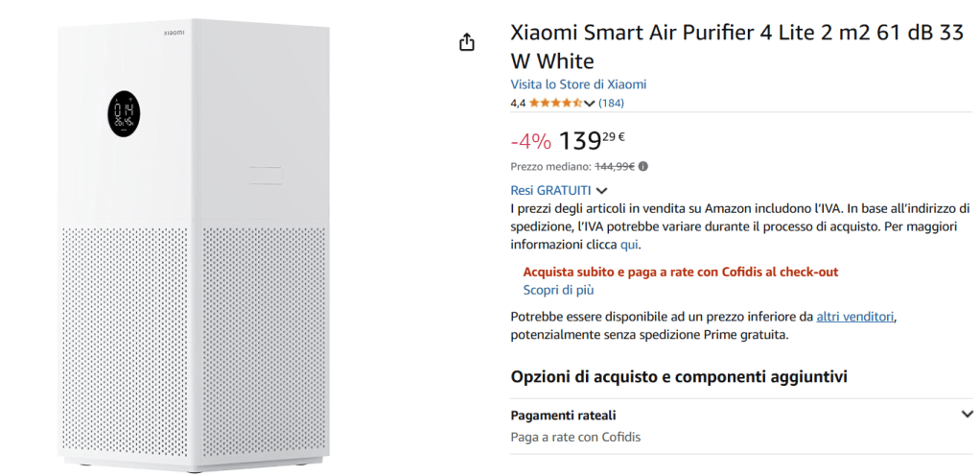Screen dimensions: 980x476
Task: Open the rating breakdown chevron beside the stars
Action: coord(589,104)
